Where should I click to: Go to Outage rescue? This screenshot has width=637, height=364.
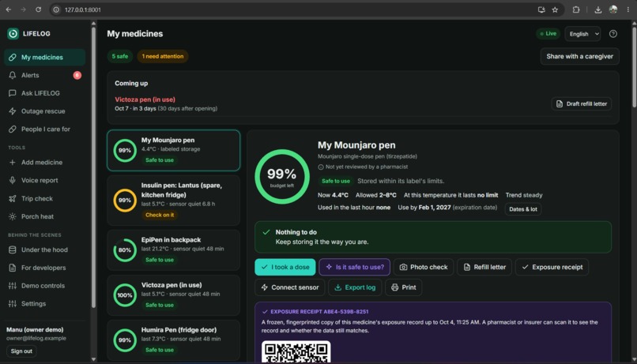pos(45,111)
